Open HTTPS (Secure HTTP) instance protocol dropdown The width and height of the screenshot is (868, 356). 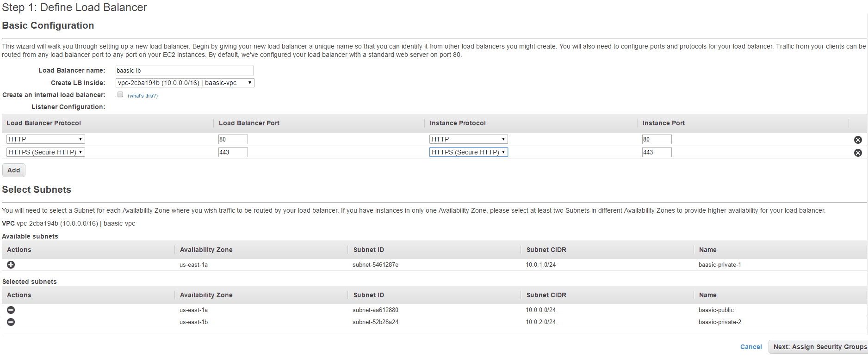pos(468,152)
